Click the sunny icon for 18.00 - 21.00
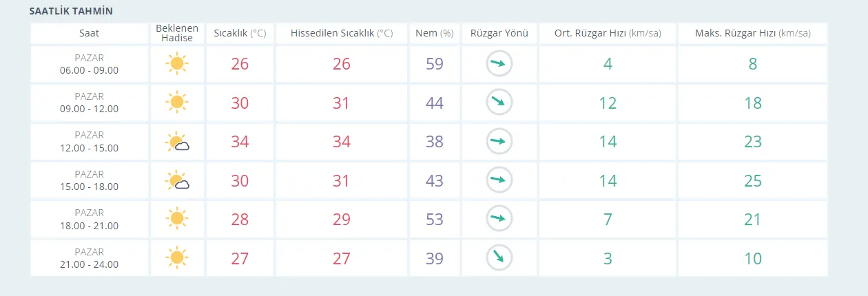 pyautogui.click(x=177, y=220)
